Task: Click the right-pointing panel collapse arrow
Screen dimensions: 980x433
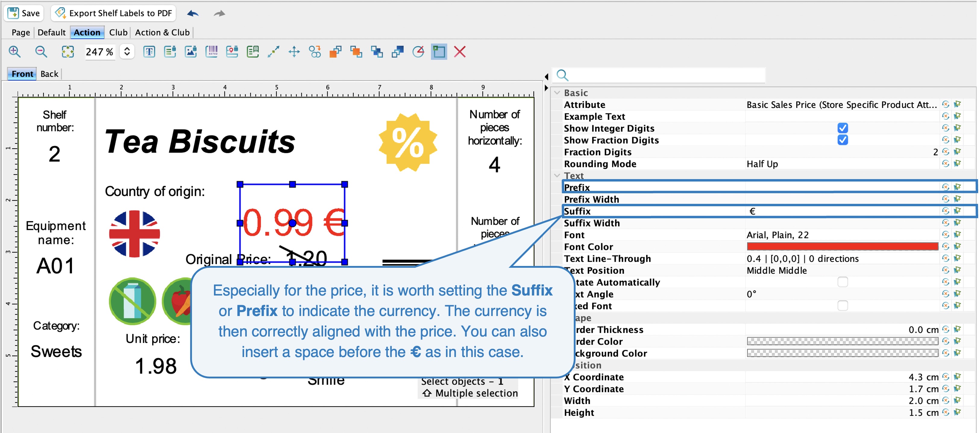Action: tap(546, 88)
